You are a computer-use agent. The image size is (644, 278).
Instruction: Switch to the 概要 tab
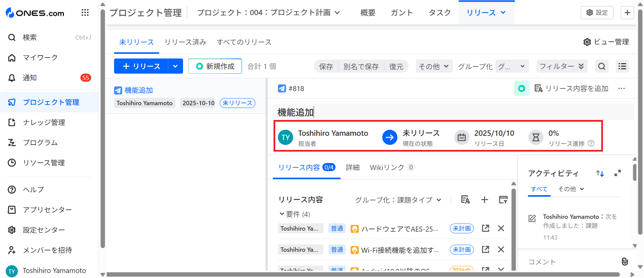tap(368, 13)
